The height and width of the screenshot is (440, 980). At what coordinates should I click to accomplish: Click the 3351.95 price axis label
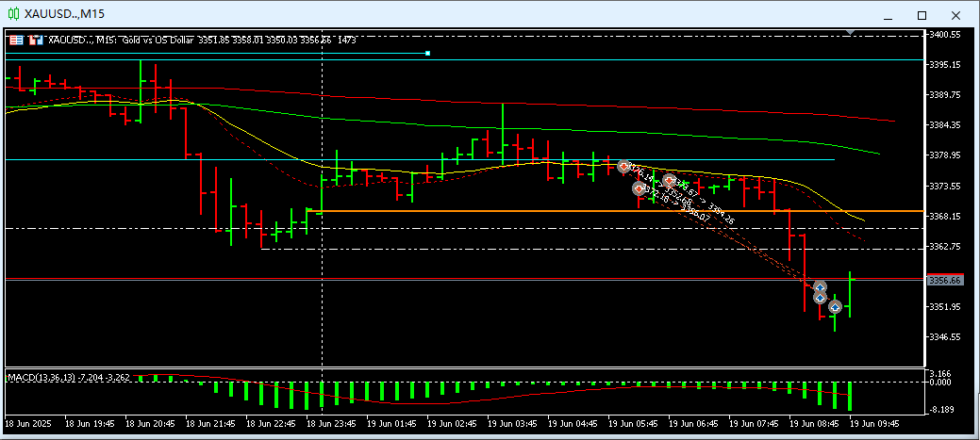pyautogui.click(x=945, y=306)
